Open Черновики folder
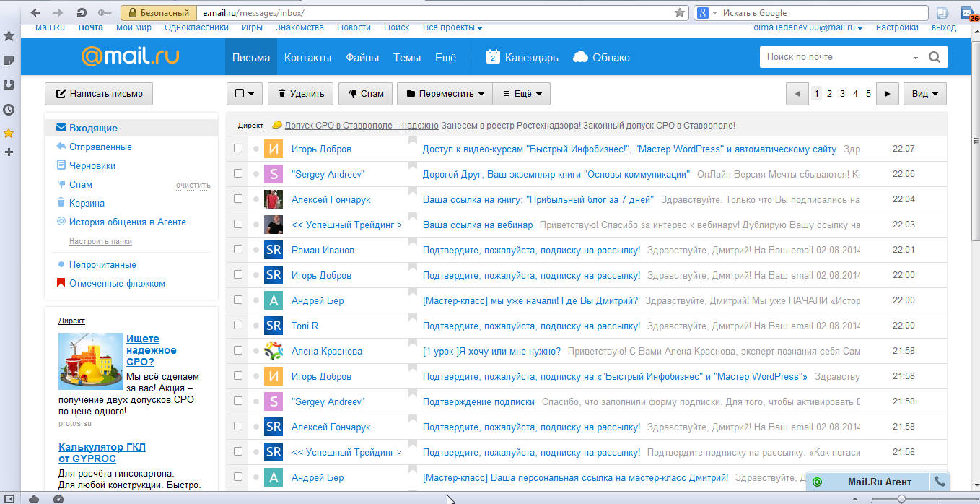The width and height of the screenshot is (980, 504). (x=92, y=165)
